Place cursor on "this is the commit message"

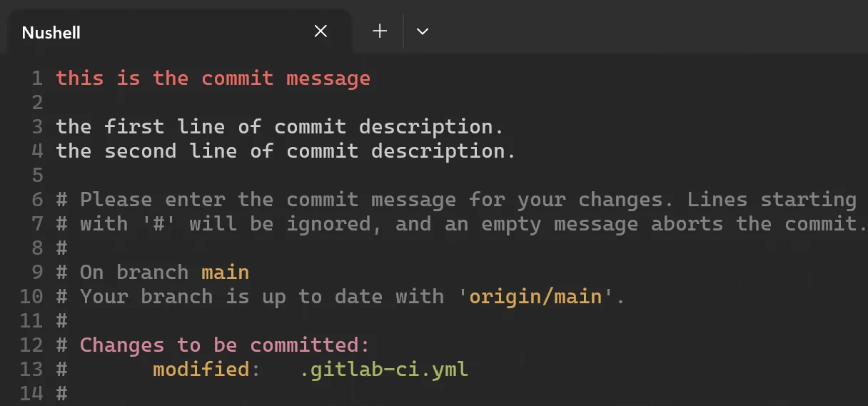click(213, 78)
